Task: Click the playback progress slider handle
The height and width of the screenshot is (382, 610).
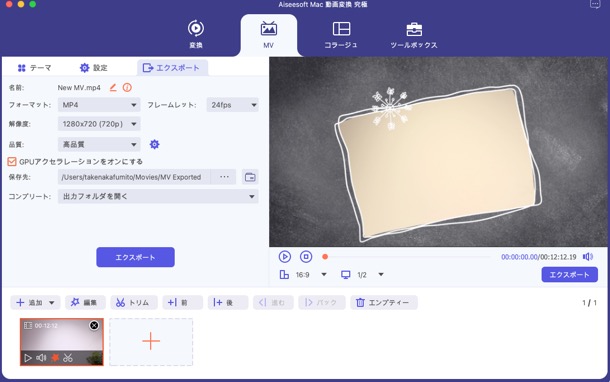Action: click(x=325, y=257)
